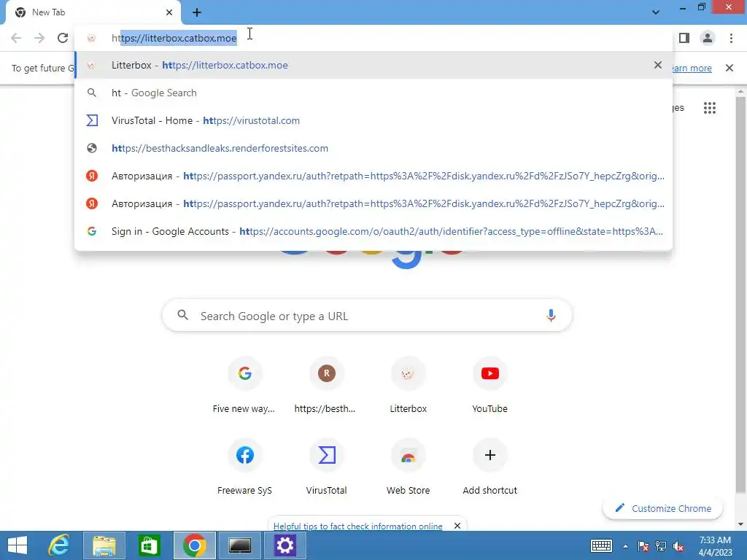Open the purple gear taskbar icon
The height and width of the screenshot is (560, 747).
[x=285, y=545]
